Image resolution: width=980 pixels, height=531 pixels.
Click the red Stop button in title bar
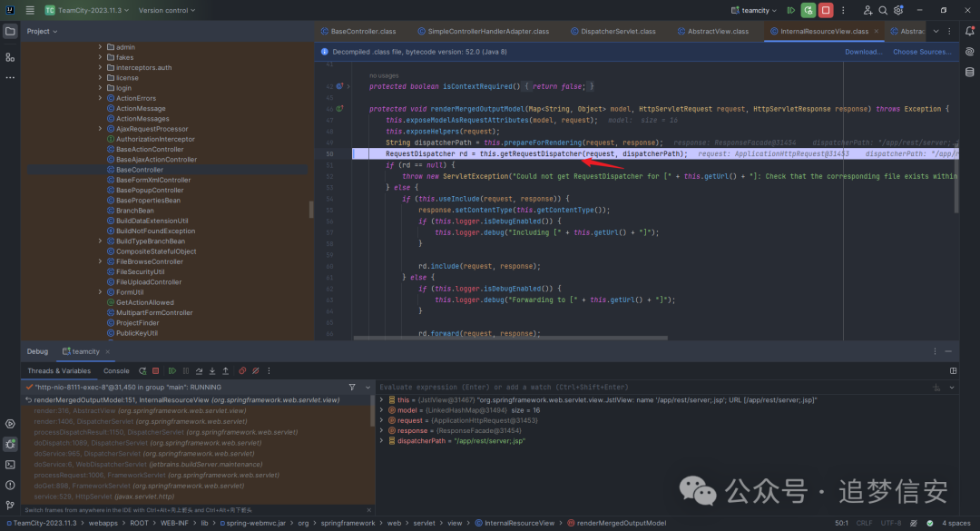(826, 10)
